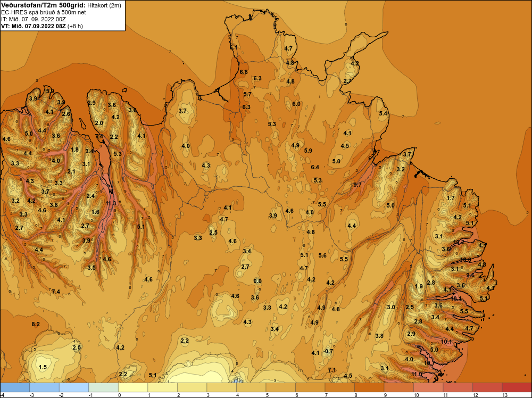Click the -0.7 temperature label
This screenshot has width=532, height=398.
point(328,351)
